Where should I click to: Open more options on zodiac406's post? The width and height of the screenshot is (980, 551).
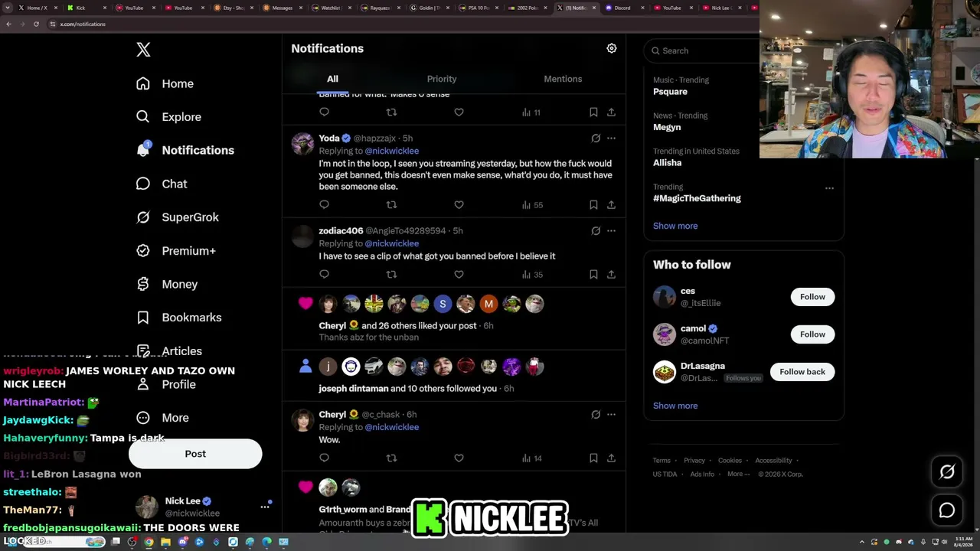611,231
